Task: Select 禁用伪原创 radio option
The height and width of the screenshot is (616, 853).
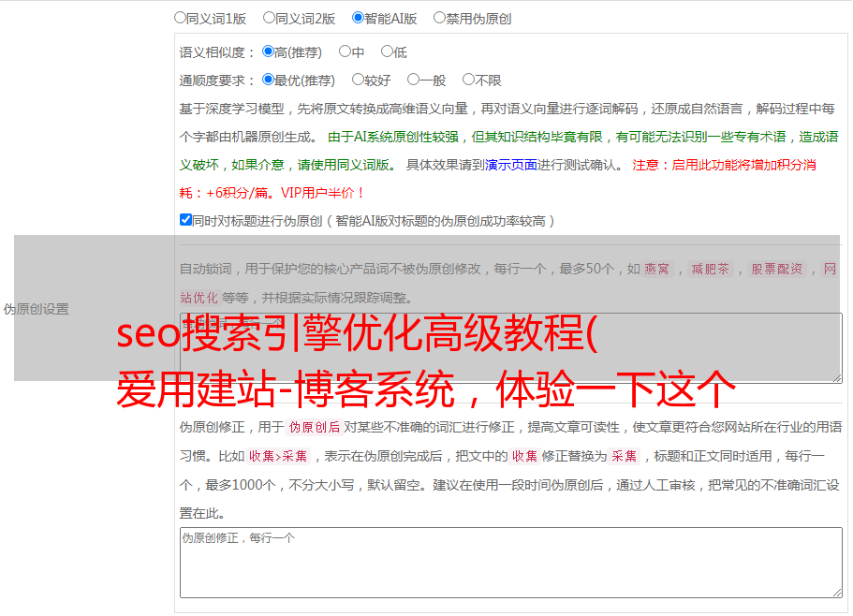Action: coord(439,18)
